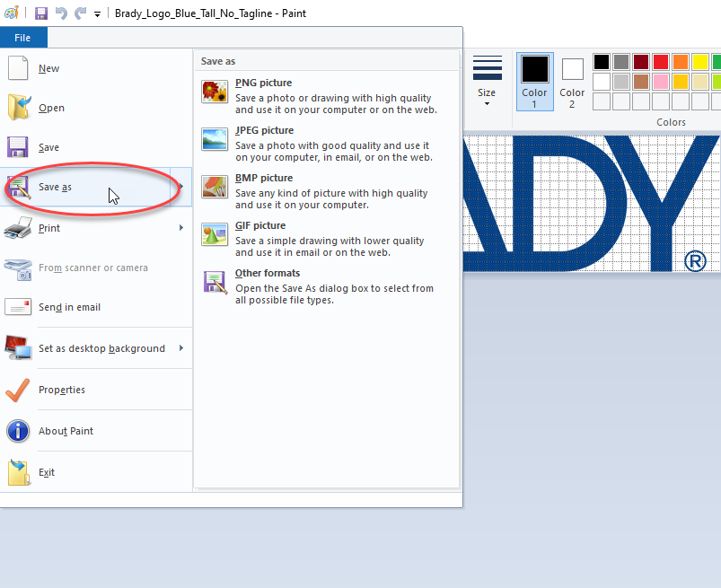Switch active drawing color to Color 2
This screenshot has width=721, height=588.
coord(572,82)
